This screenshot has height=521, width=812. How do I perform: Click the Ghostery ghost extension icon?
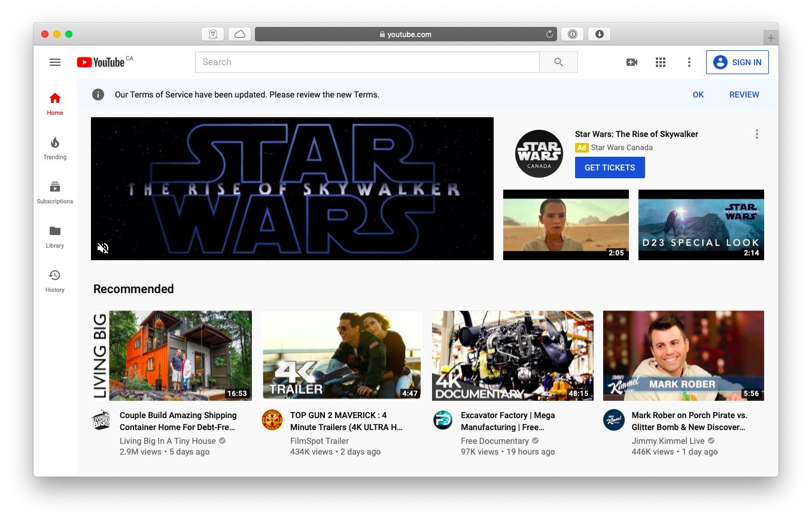[x=212, y=34]
